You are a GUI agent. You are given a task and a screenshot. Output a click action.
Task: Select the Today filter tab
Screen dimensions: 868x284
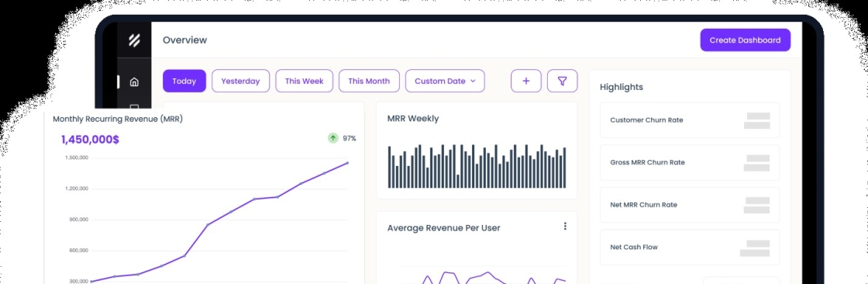(x=184, y=81)
